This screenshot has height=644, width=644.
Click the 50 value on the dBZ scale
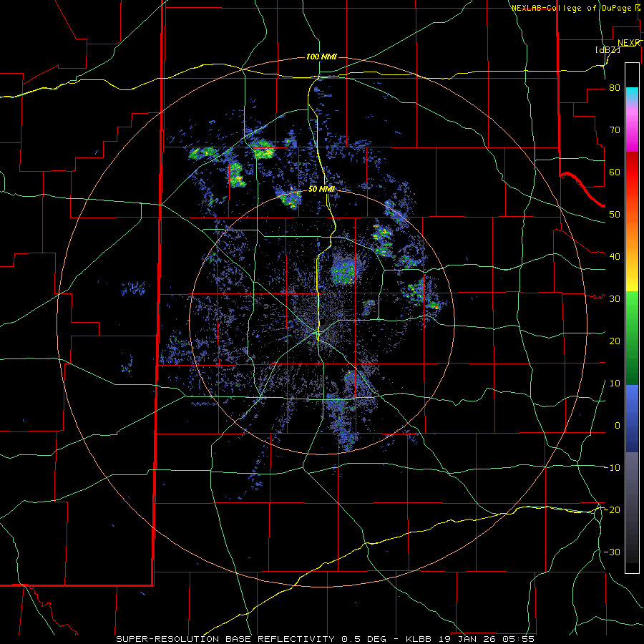[615, 215]
